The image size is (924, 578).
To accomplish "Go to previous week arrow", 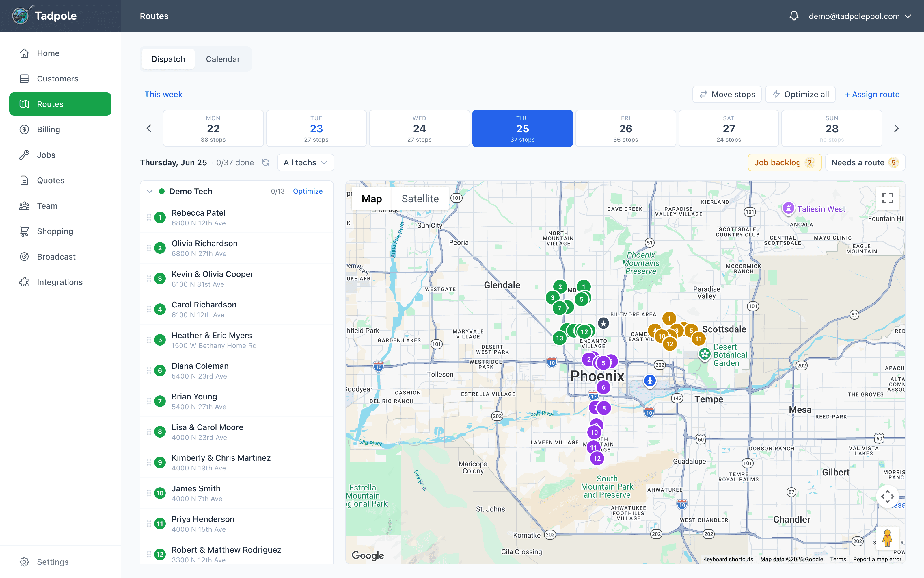I will pos(149,128).
